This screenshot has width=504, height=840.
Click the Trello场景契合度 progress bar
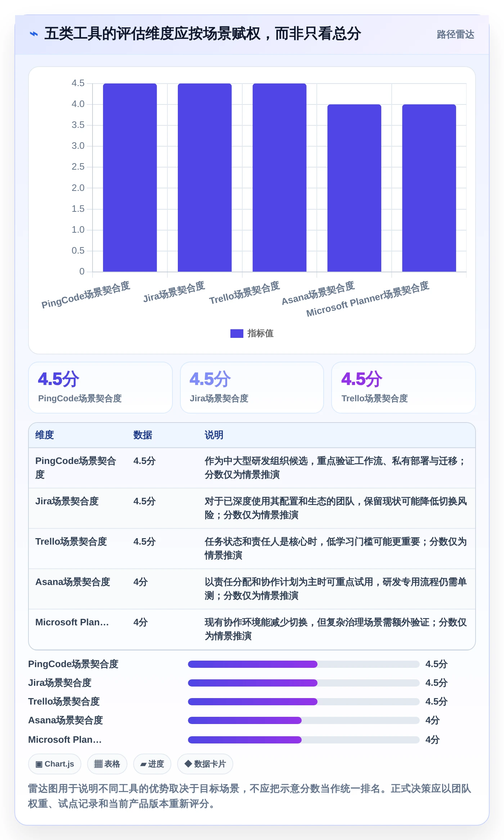click(304, 702)
